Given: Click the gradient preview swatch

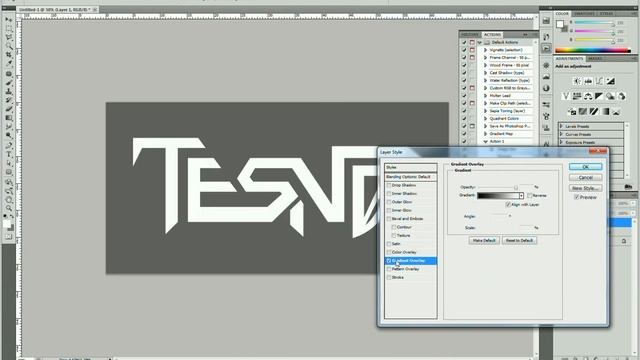Looking at the screenshot, I should click(x=498, y=196).
